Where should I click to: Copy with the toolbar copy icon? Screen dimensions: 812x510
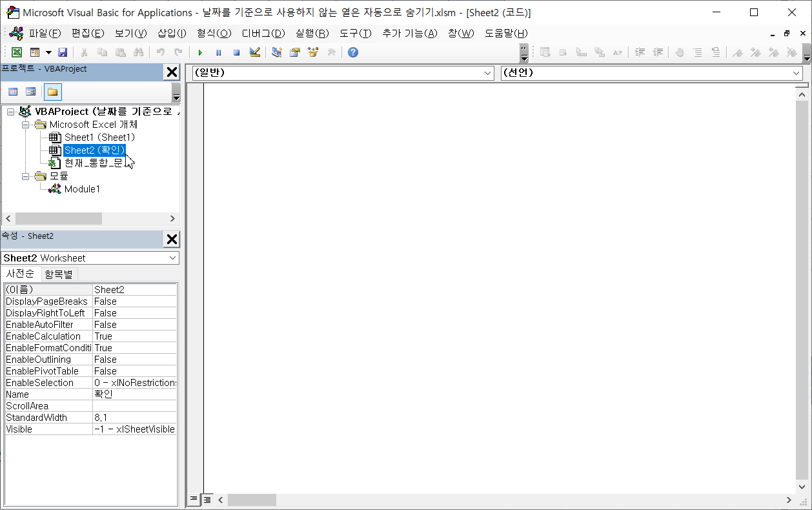point(102,52)
